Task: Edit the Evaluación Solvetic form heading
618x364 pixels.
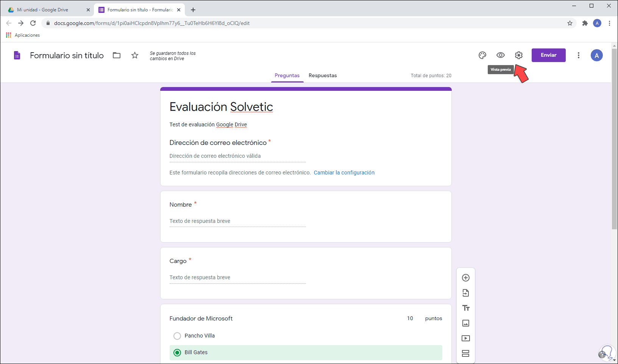Action: 221,107
